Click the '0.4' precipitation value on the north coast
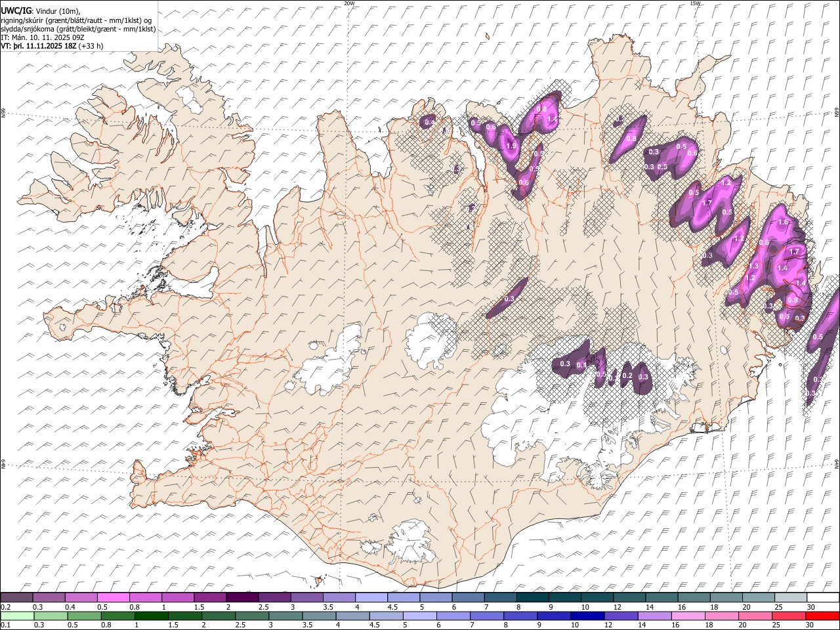840x630 pixels. coord(430,123)
